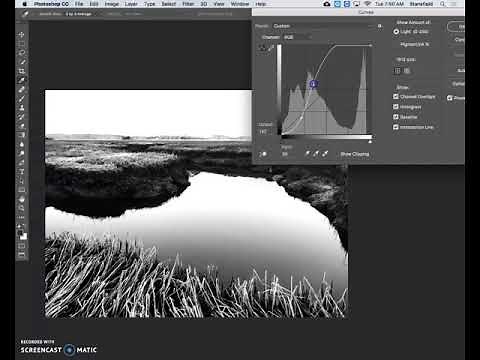Screen dimensions: 480x360
Task: Open the File menu
Action: pyautogui.click(x=79, y=4)
